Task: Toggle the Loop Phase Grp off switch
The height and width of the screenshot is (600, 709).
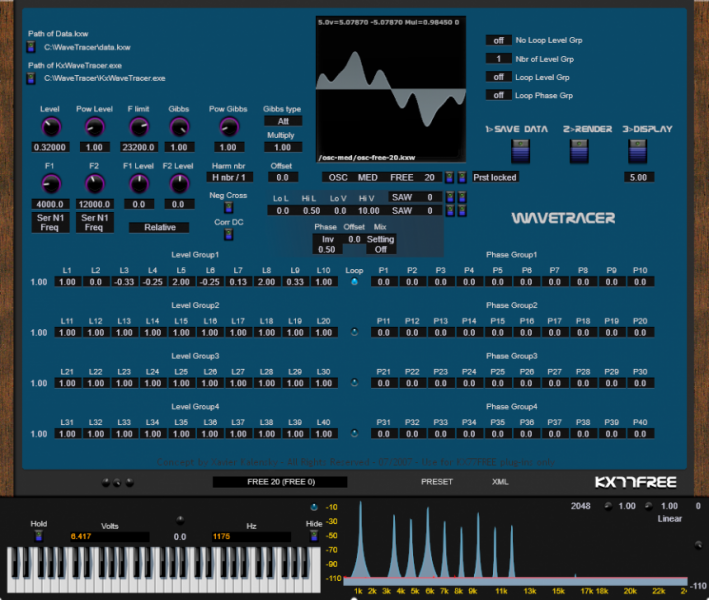Action: tap(499, 95)
